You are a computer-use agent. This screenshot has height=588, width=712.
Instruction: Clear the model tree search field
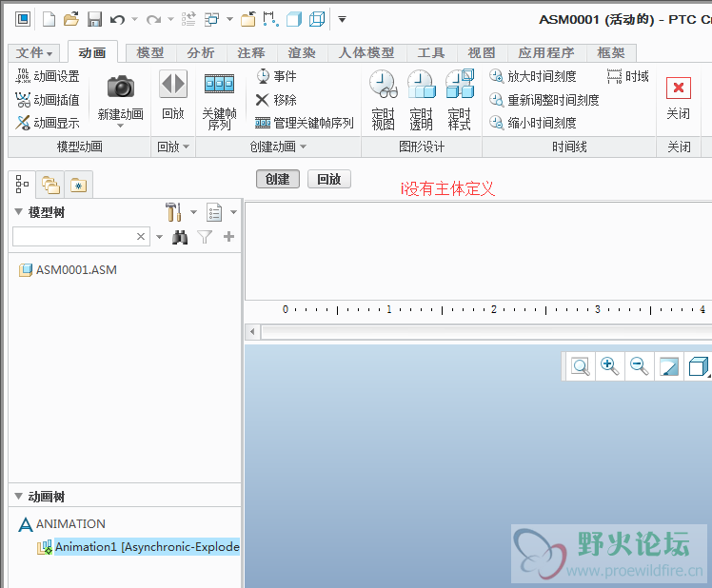(141, 237)
